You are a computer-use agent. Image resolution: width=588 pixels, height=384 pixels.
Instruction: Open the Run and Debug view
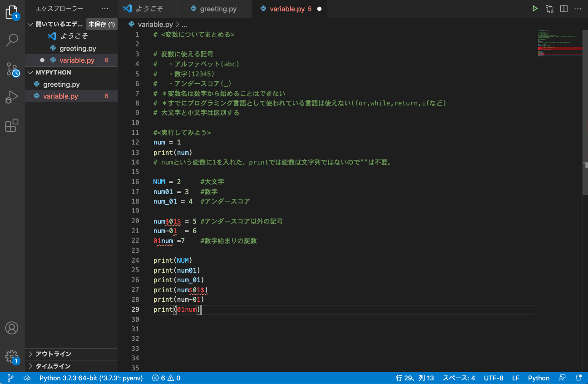pyautogui.click(x=12, y=97)
